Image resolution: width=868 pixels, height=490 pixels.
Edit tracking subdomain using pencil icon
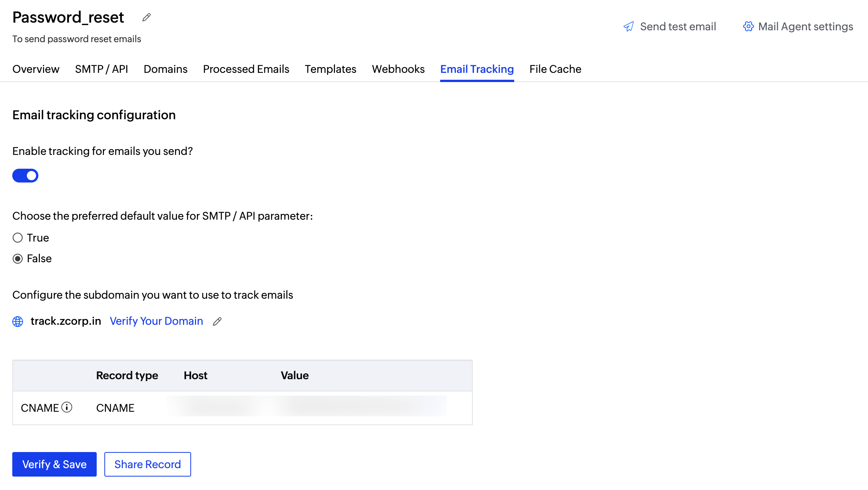tap(217, 321)
